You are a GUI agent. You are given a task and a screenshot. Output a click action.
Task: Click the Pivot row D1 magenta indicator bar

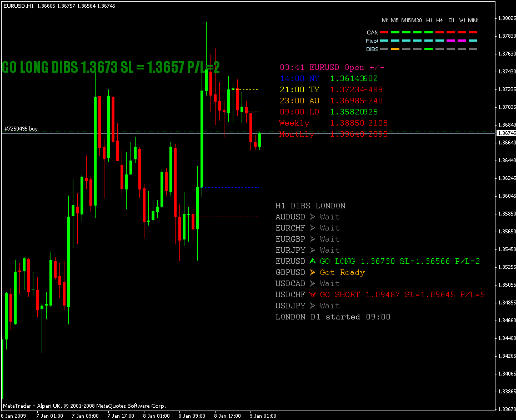tap(451, 41)
